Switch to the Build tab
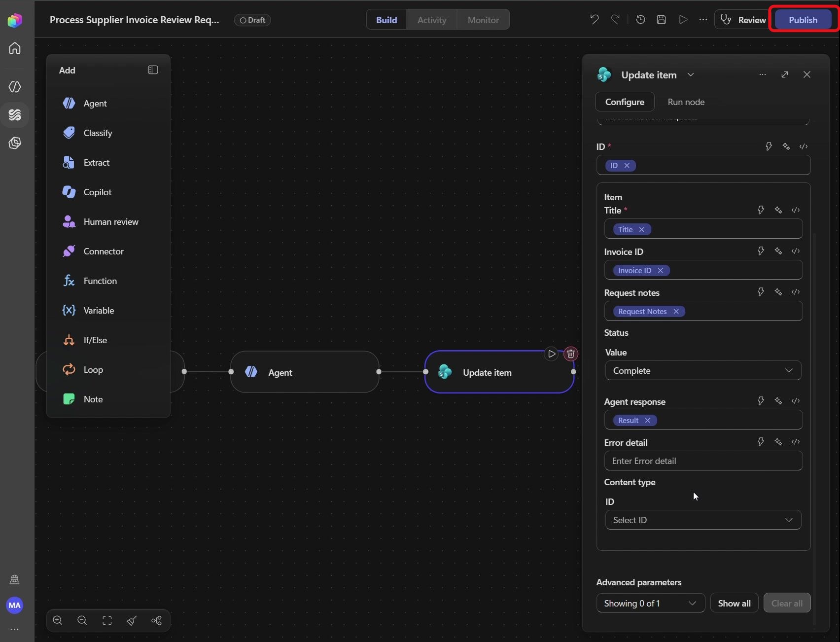The width and height of the screenshot is (840, 642). [386, 20]
